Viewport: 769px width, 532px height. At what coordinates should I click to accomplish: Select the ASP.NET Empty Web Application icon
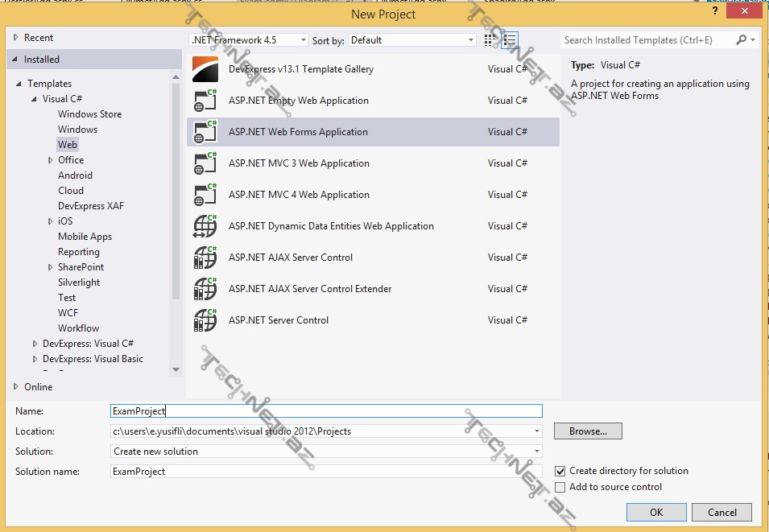205,101
